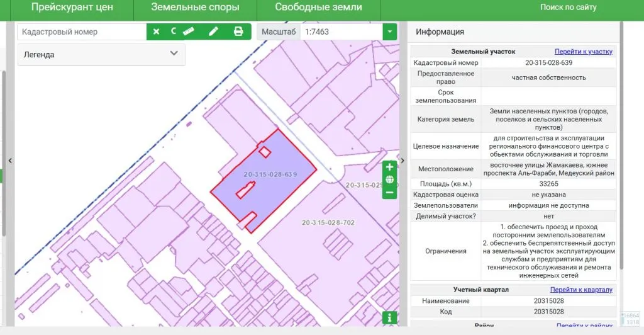
Task: Click the globe full-extent icon
Action: coord(390,180)
